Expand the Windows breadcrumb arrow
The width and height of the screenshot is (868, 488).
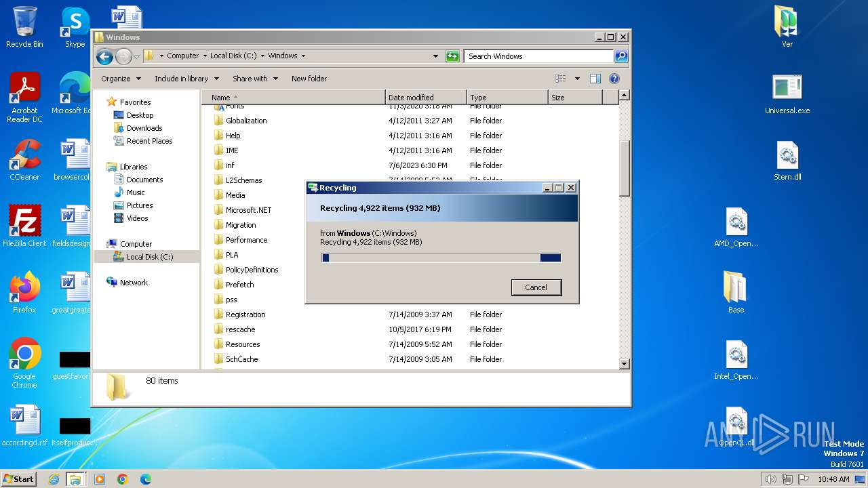point(303,56)
